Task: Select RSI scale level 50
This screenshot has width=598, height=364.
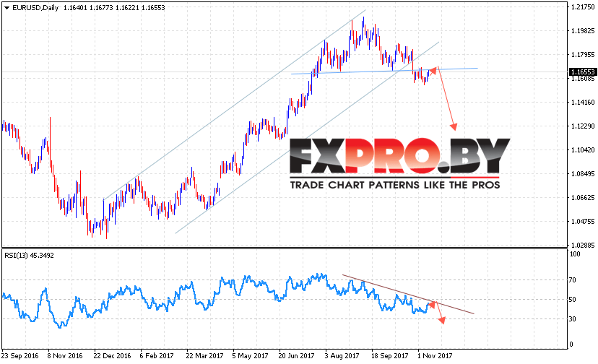Action: click(x=573, y=300)
